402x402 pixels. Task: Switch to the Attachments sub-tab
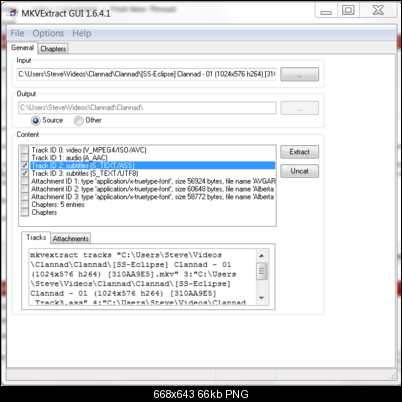click(x=71, y=239)
